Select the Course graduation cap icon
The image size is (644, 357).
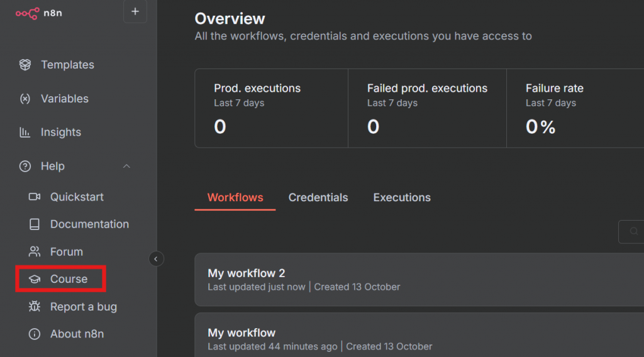point(35,279)
